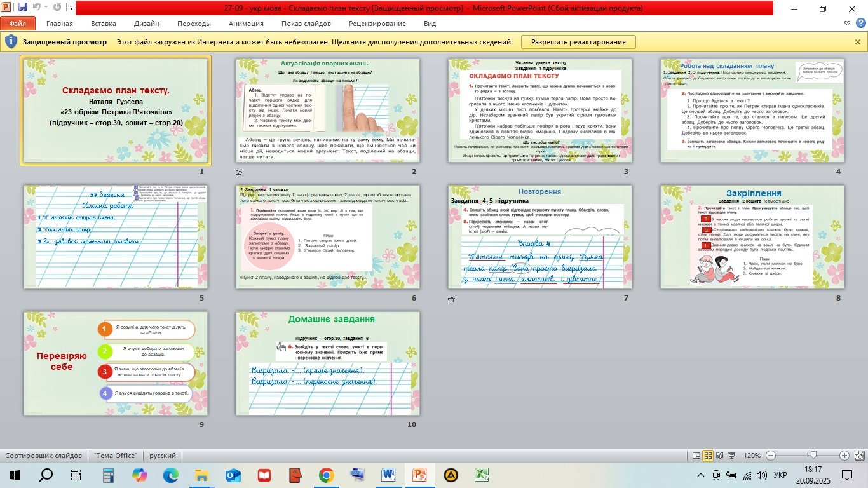Select the Reading view icon in status bar
Viewport: 868px width, 488px height.
tap(719, 456)
